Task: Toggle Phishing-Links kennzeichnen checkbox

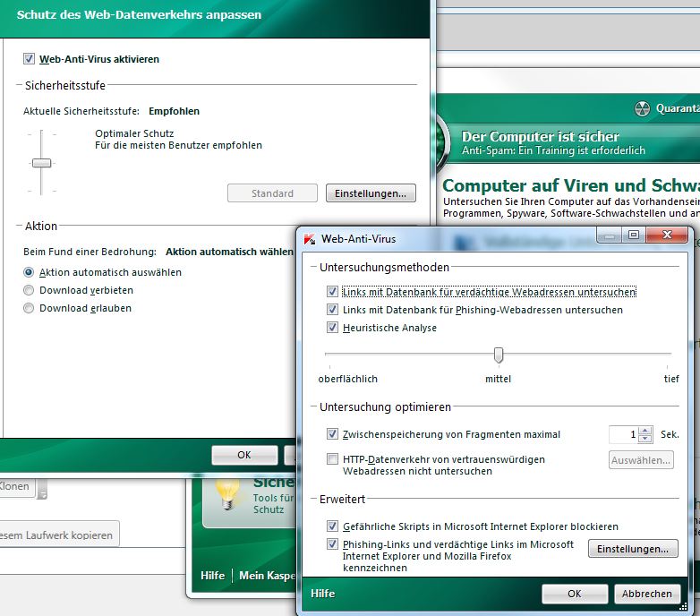Action: [x=332, y=543]
